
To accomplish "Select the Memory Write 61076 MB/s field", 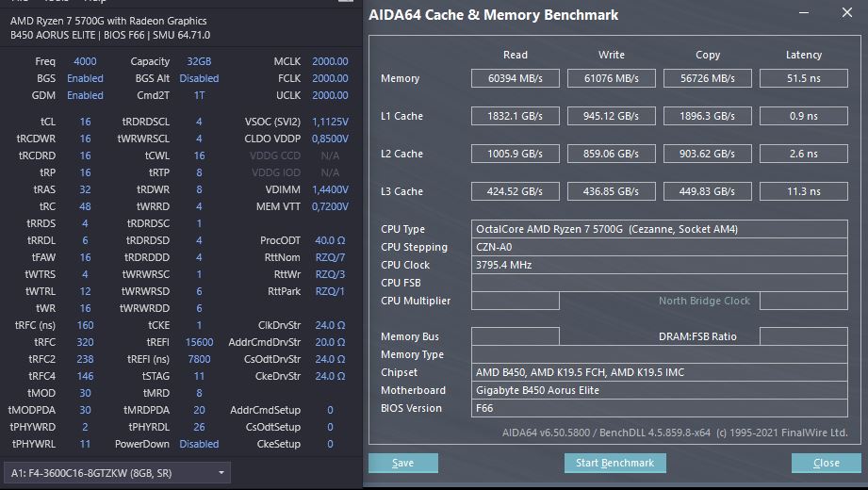I will click(611, 78).
